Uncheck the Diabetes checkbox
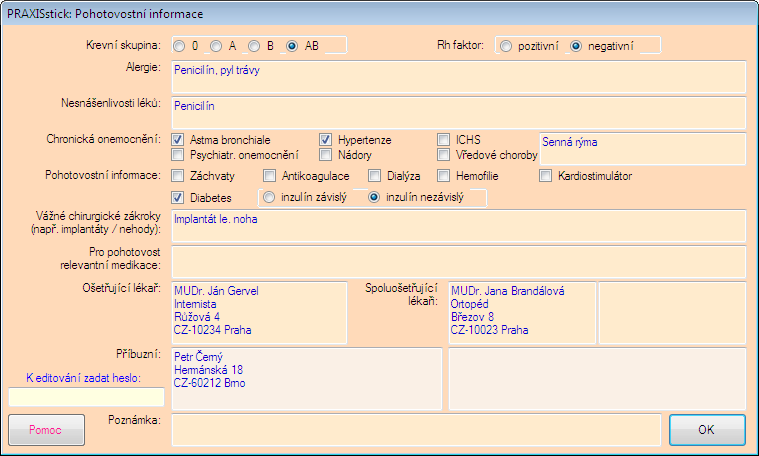Viewport: 759px width, 456px height. pyautogui.click(x=179, y=198)
